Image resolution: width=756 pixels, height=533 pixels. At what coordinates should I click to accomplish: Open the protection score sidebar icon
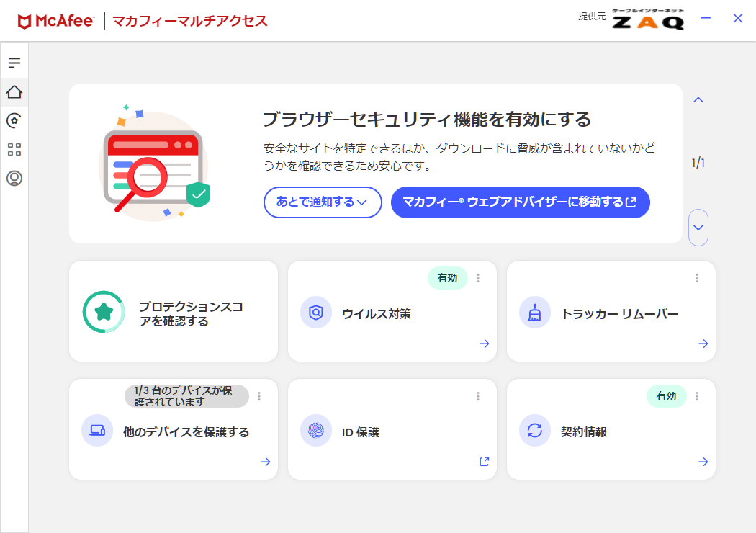[14, 120]
